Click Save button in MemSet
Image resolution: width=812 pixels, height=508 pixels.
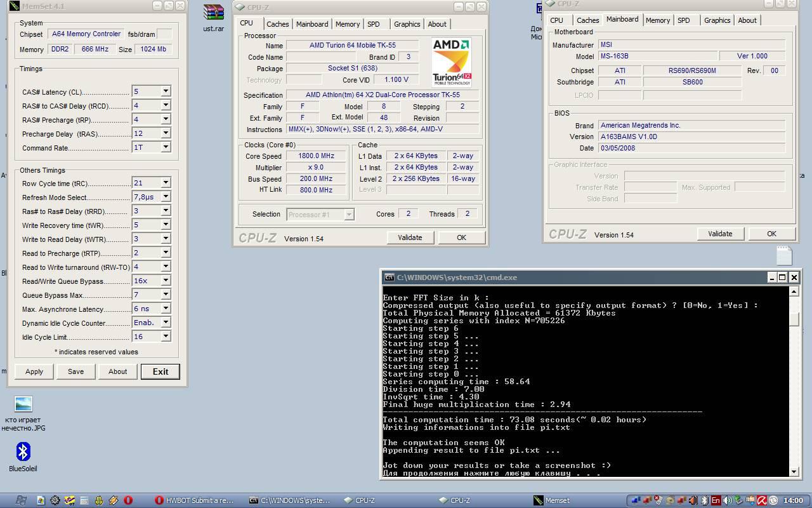coord(75,371)
